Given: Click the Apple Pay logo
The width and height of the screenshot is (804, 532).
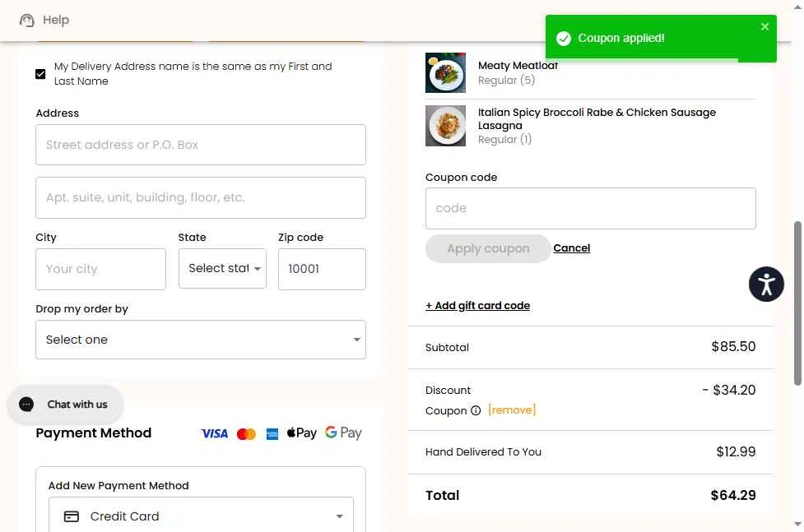Looking at the screenshot, I should coord(301,433).
